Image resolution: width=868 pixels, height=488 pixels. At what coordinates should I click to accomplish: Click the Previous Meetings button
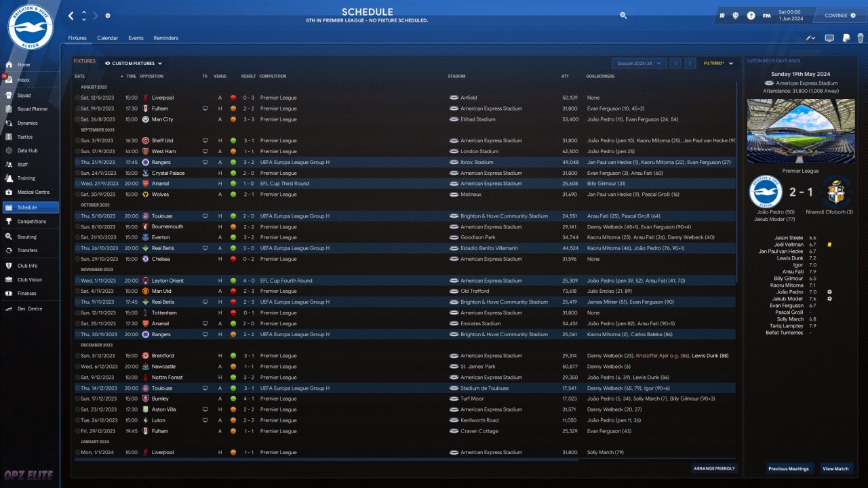pos(789,468)
